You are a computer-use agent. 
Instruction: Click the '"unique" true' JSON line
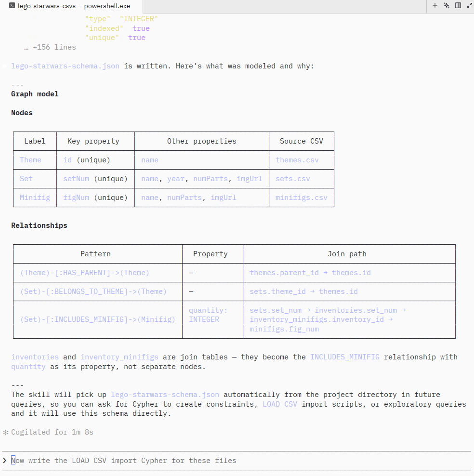click(x=115, y=38)
